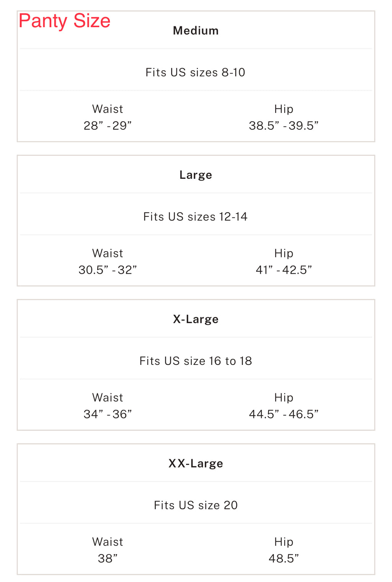
Task: Click the Waist label in the Large card
Action: point(108,253)
